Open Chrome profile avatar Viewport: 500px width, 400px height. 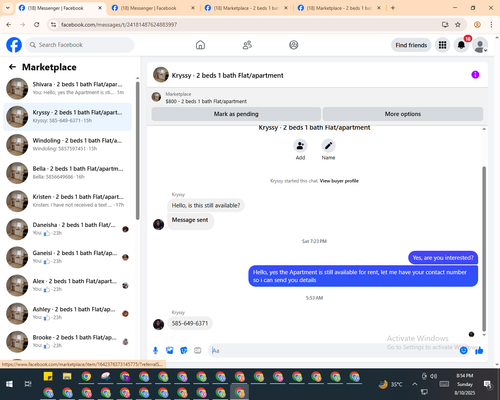pos(477,24)
